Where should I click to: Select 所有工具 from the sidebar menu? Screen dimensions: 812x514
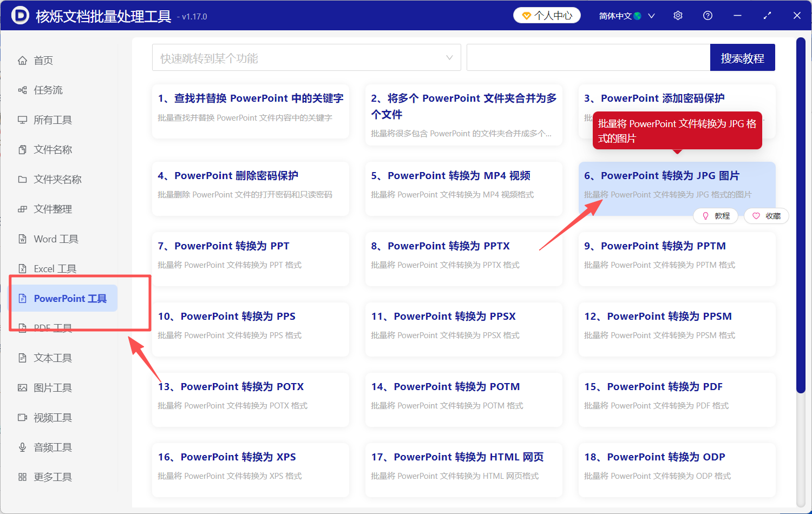click(51, 120)
